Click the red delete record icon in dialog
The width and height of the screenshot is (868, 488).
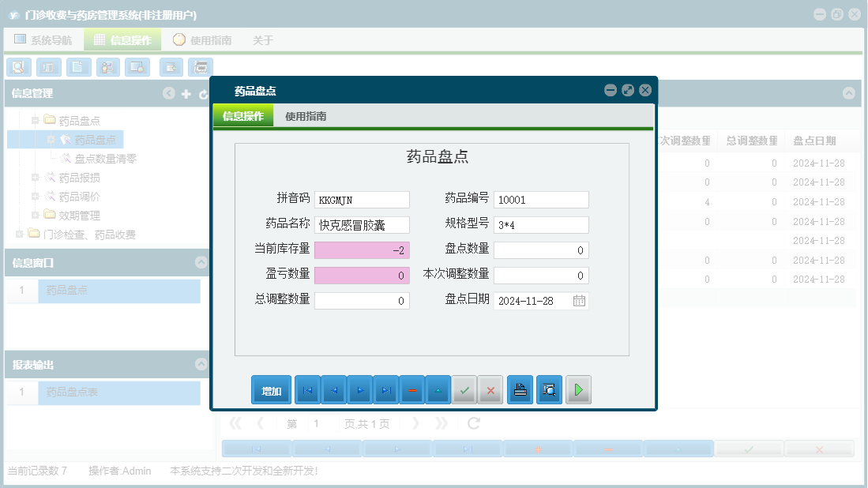pos(411,389)
